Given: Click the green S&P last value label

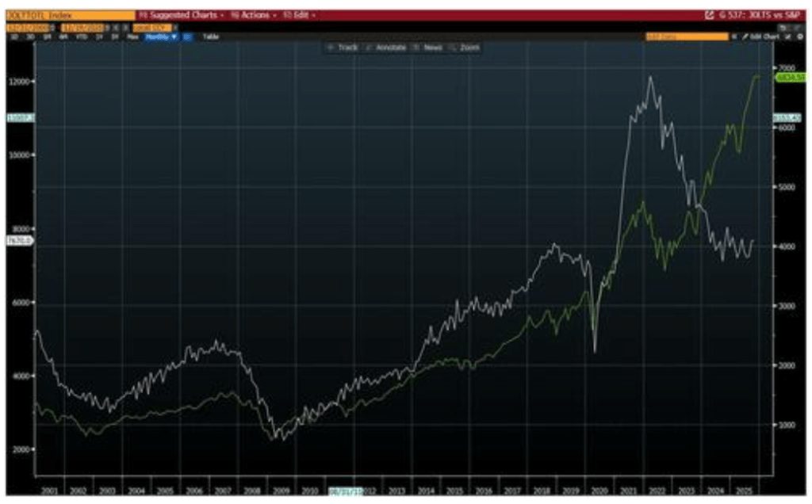Looking at the screenshot, I should (x=788, y=78).
